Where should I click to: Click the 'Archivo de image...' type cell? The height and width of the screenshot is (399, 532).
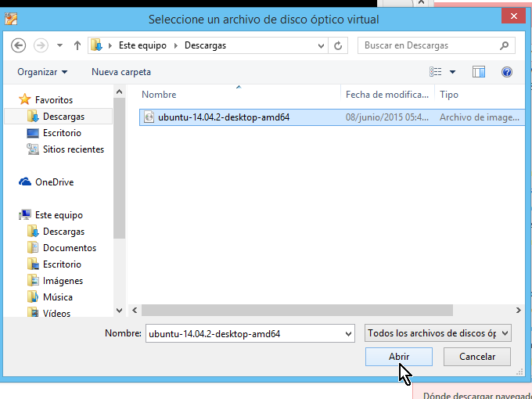[480, 117]
